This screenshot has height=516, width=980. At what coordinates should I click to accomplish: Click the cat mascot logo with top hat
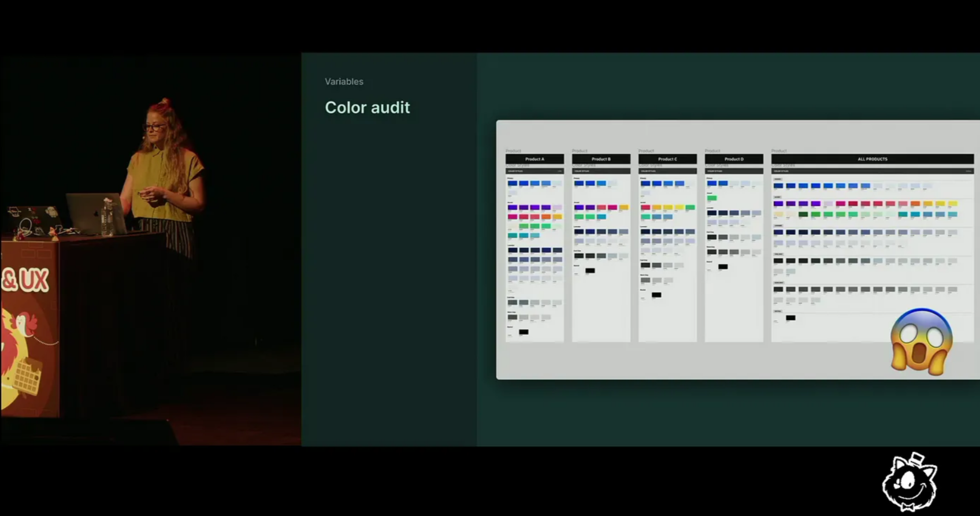pyautogui.click(x=910, y=483)
